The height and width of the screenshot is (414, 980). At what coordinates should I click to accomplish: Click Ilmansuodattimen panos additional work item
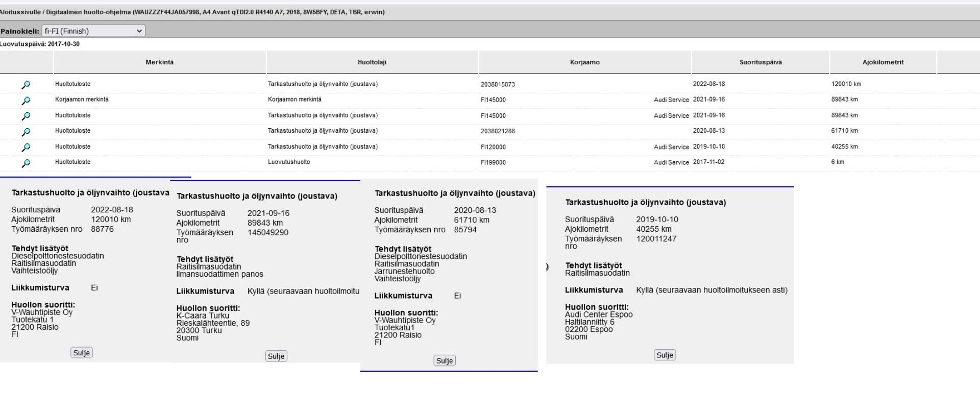220,274
